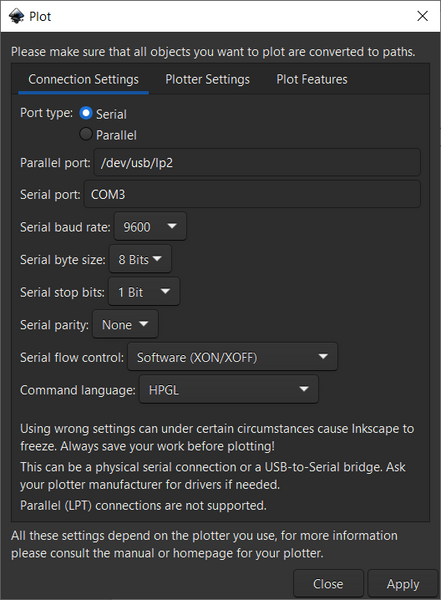Click the Inkscape logo in title bar
441x600 pixels.
point(16,16)
